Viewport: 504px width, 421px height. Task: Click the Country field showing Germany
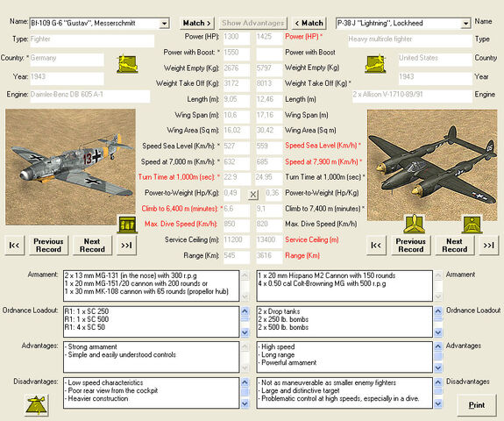coord(67,60)
